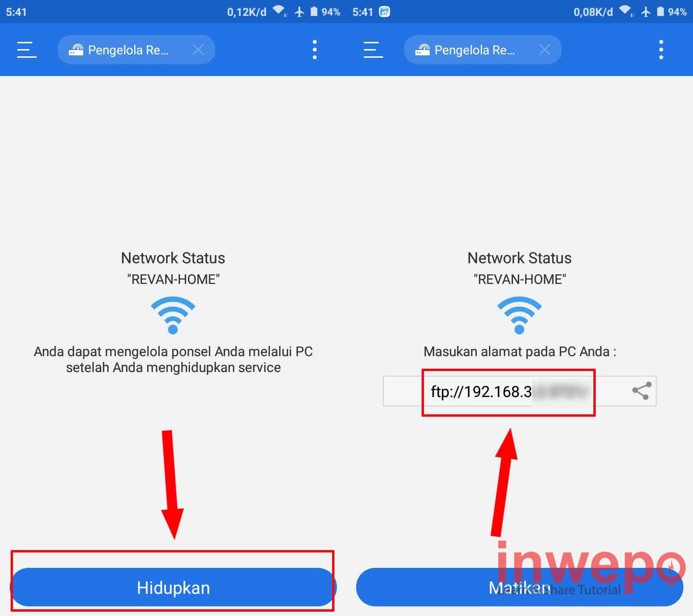Viewport: 693px width, 616px height.
Task: Tap airplane mode icon in left status bar
Action: pos(299,12)
